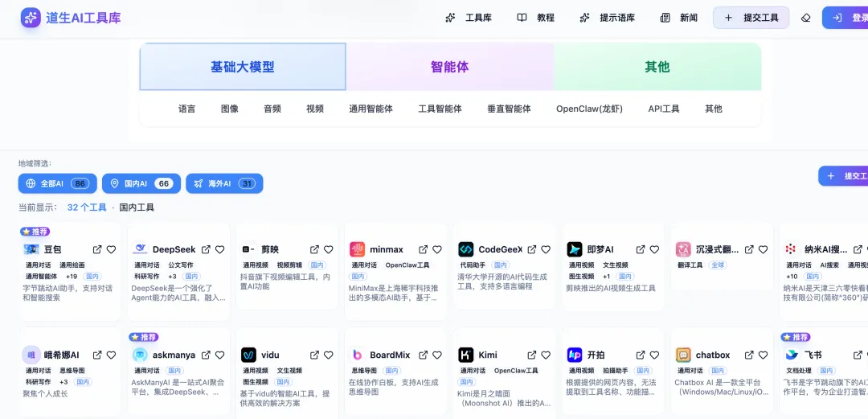The image size is (868, 419).
Task: Open the 提示语库 nav item
Action: pos(608,18)
